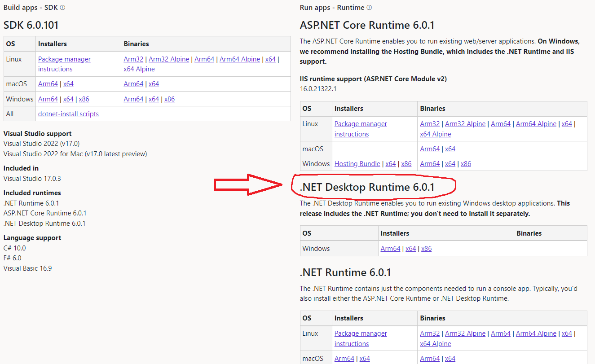Click the info icon beside Build apps - SDK
595x364 pixels.
(62, 8)
